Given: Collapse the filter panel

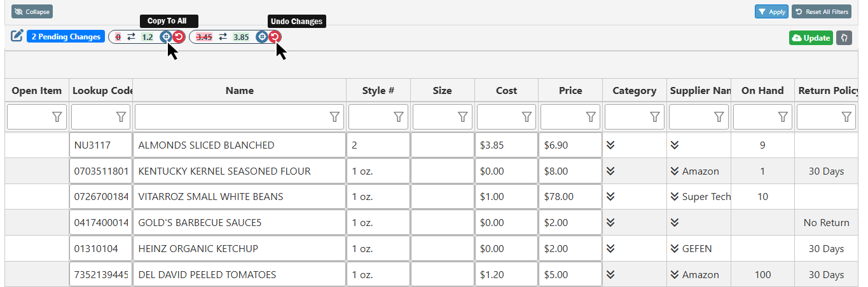Looking at the screenshot, I should pos(32,11).
